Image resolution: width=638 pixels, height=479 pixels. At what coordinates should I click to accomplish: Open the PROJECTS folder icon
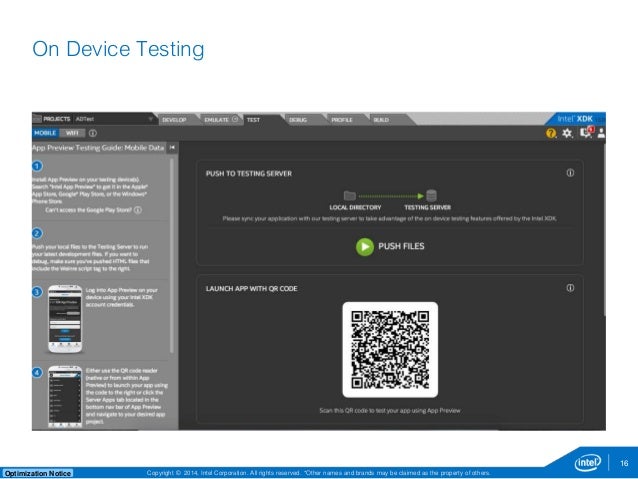pos(37,119)
